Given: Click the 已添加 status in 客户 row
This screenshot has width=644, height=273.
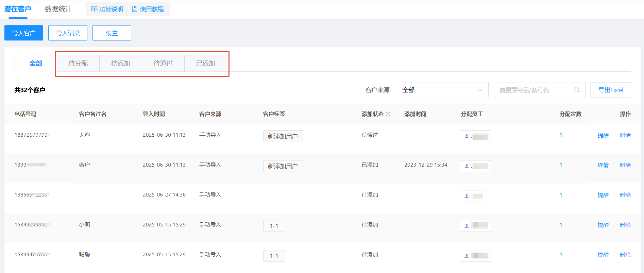Looking at the screenshot, I should coord(370,165).
